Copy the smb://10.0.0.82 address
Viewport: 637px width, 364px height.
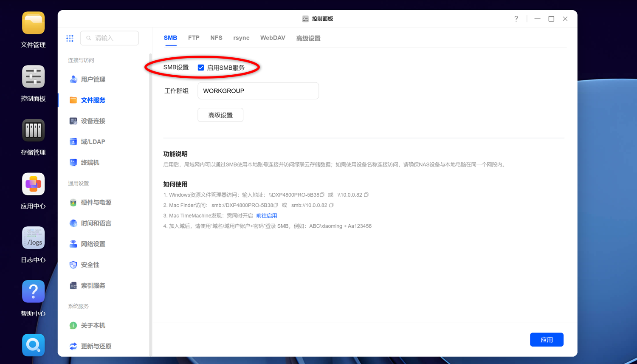331,205
